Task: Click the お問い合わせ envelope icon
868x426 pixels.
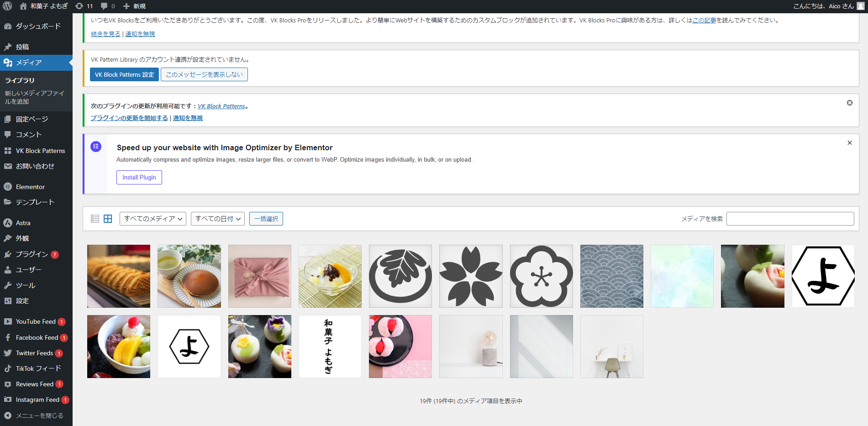Action: [x=8, y=166]
